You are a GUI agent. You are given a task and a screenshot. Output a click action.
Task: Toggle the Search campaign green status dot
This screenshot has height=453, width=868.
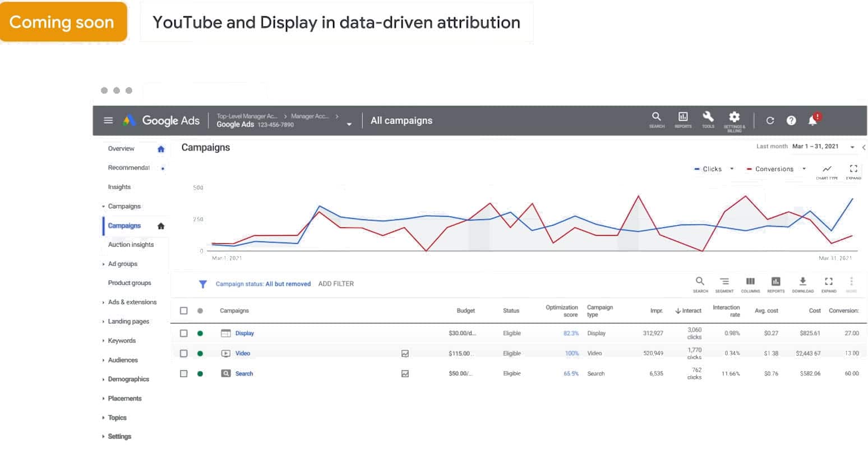[200, 374]
